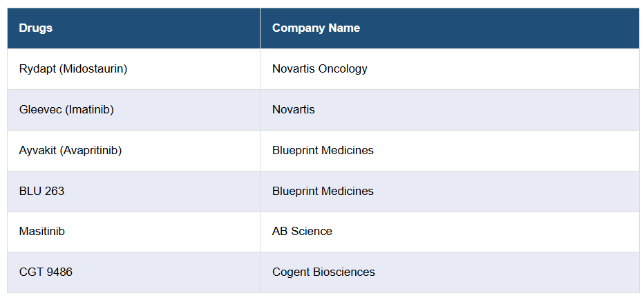Screen dimensions: 644x298
Task: Select Blueprint Medicines beside BLU 263
Action: 323,192
